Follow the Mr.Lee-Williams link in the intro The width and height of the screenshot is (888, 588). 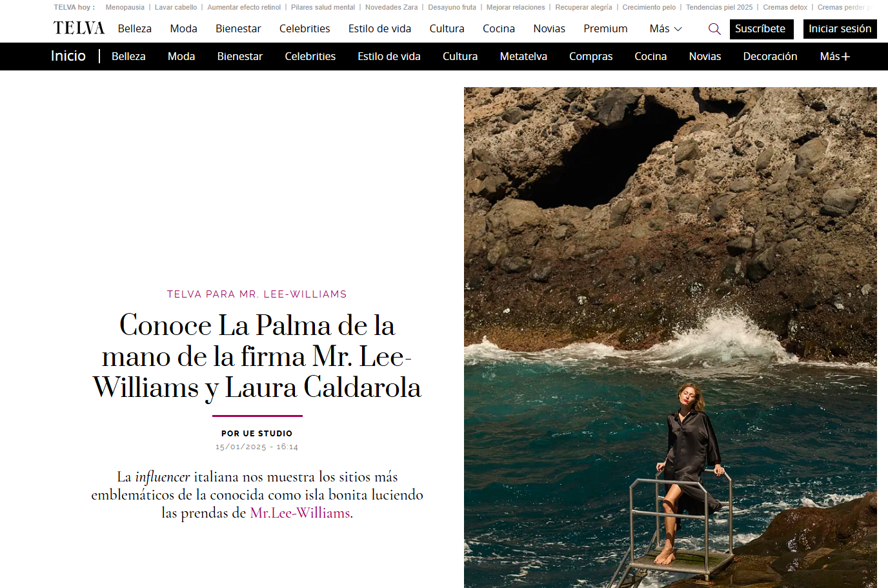coord(300,513)
